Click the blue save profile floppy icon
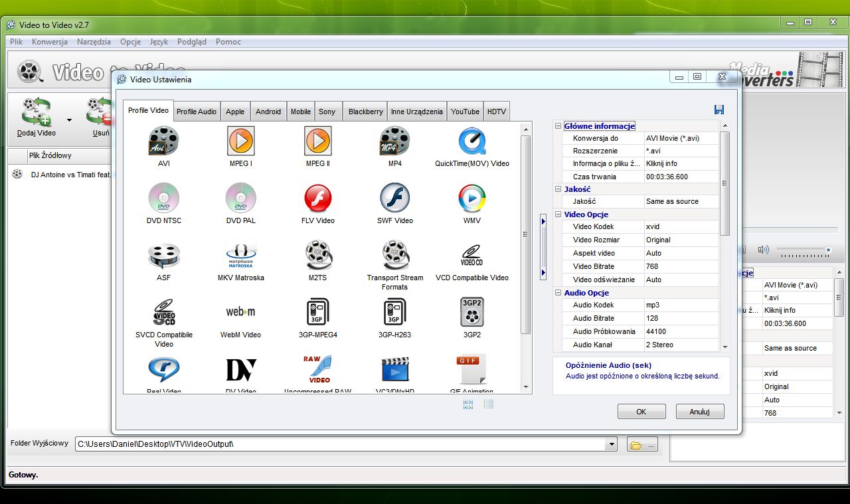 pyautogui.click(x=719, y=110)
